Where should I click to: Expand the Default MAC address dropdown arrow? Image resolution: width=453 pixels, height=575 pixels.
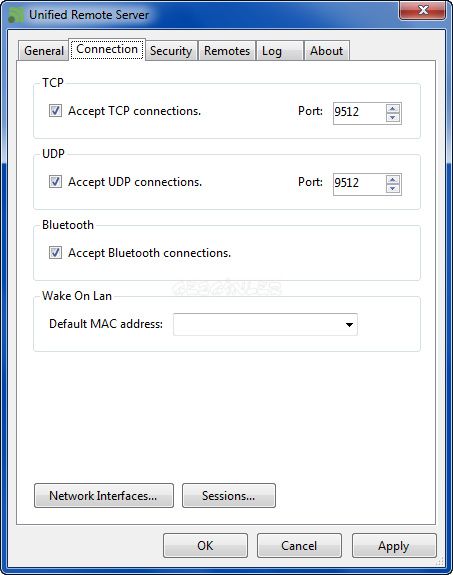(x=349, y=325)
